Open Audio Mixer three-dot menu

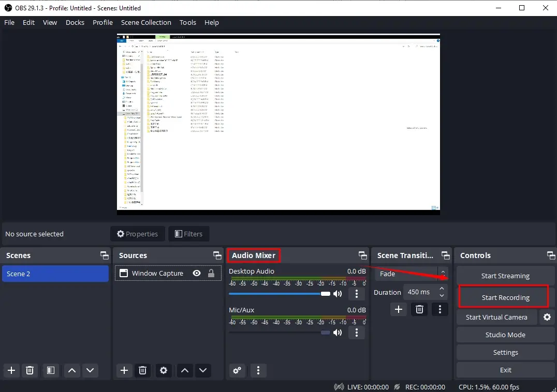[x=258, y=370]
